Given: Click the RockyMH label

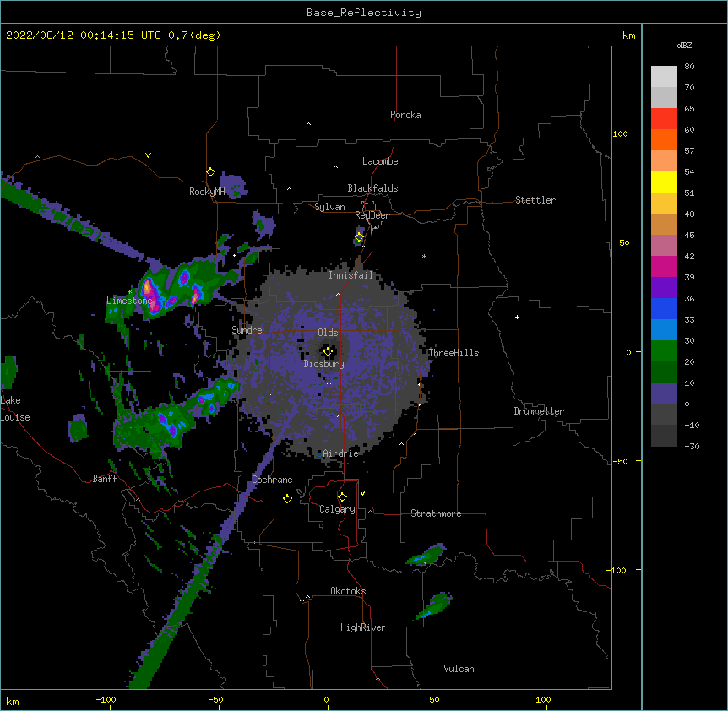Looking at the screenshot, I should [207, 192].
